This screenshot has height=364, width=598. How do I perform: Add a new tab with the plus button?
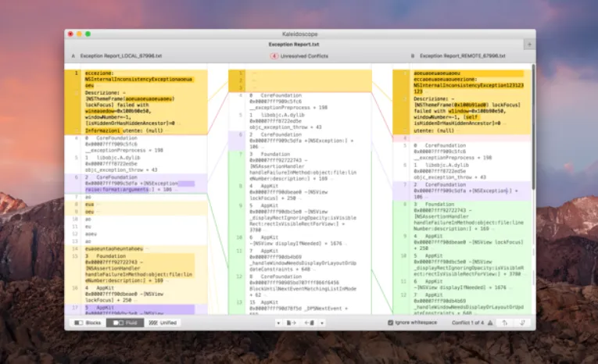529,45
